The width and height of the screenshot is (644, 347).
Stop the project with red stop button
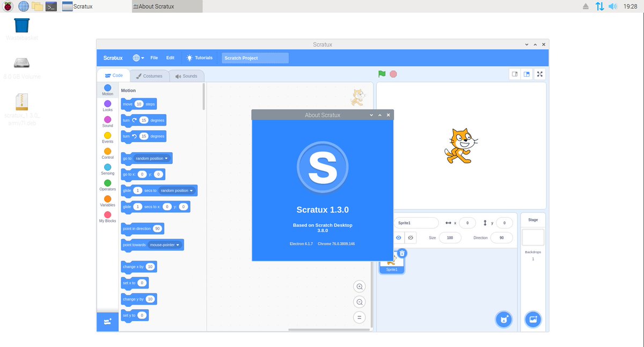pyautogui.click(x=393, y=74)
